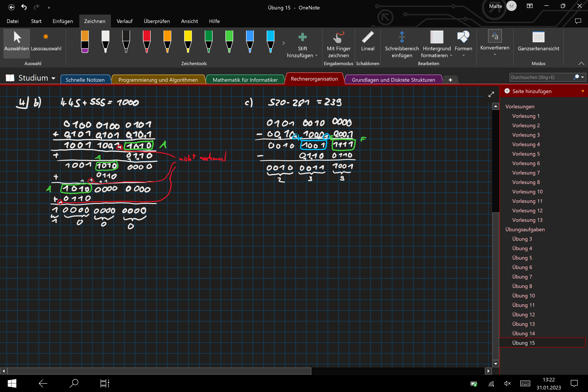The width and height of the screenshot is (588, 392).
Task: Open the Ansicht ribbon tab
Action: click(x=189, y=21)
